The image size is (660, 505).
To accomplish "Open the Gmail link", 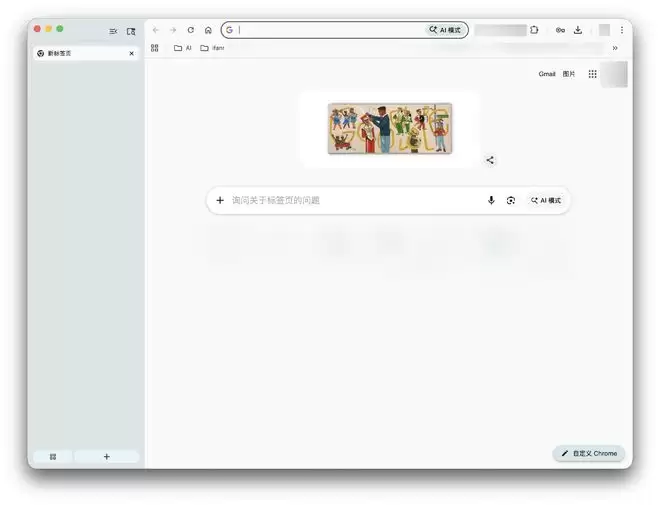I will point(547,74).
